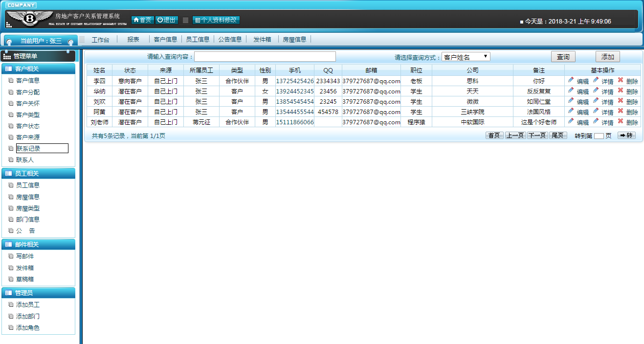The width and height of the screenshot is (644, 344).
Task: Open the 公告信息 top tab
Action: [230, 40]
